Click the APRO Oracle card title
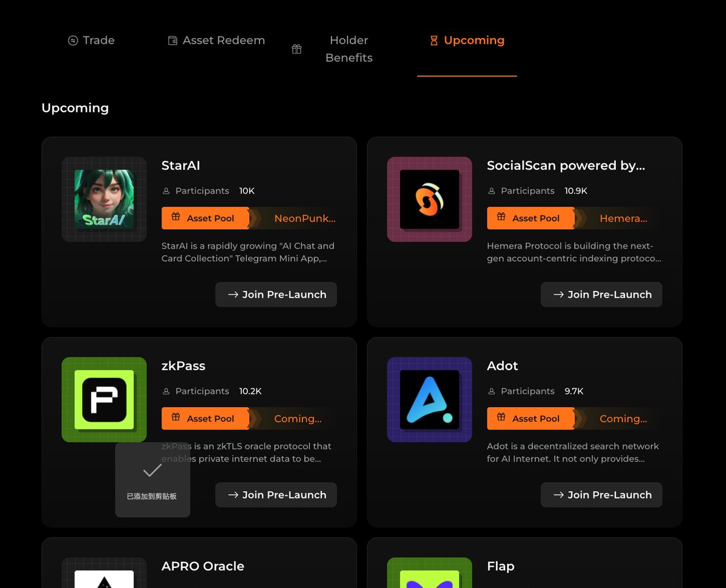 (203, 566)
